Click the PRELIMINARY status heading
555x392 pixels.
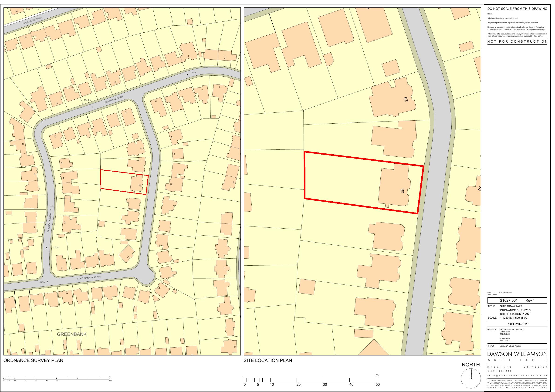[x=517, y=324]
